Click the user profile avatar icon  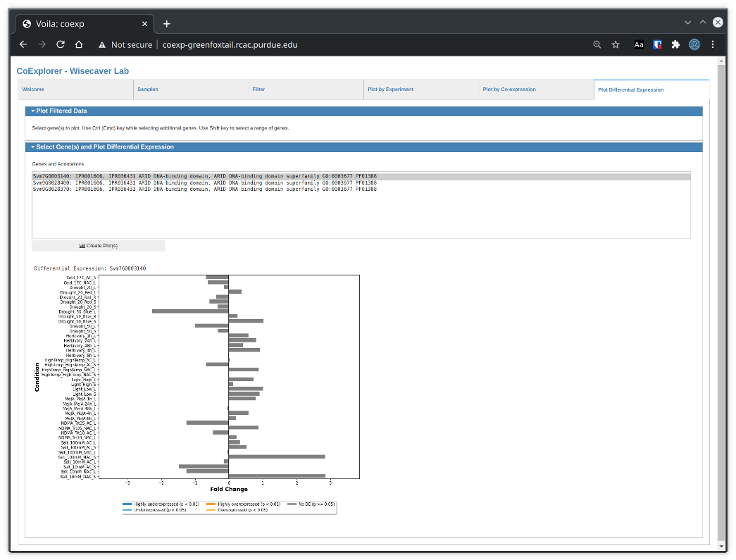click(x=694, y=44)
